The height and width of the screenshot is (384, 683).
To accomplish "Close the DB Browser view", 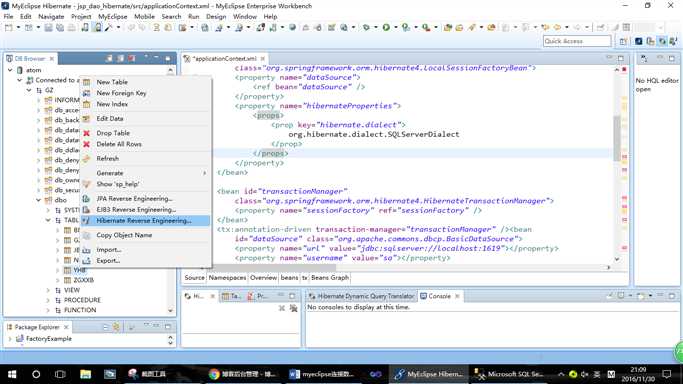I will pos(52,58).
